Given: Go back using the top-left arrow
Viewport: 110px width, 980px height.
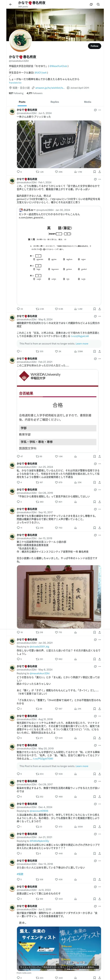Looking at the screenshot, I should coord(11,5).
